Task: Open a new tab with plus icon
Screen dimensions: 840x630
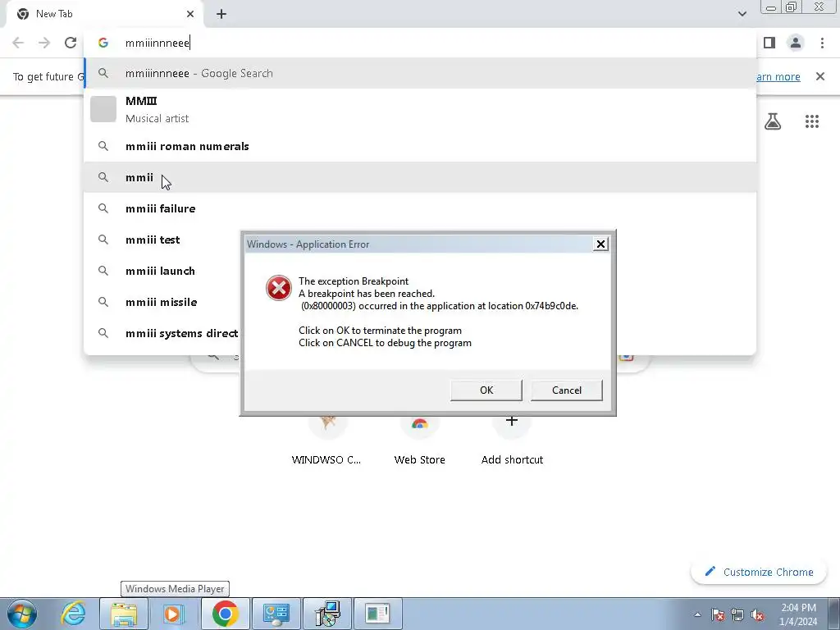Action: tap(221, 14)
